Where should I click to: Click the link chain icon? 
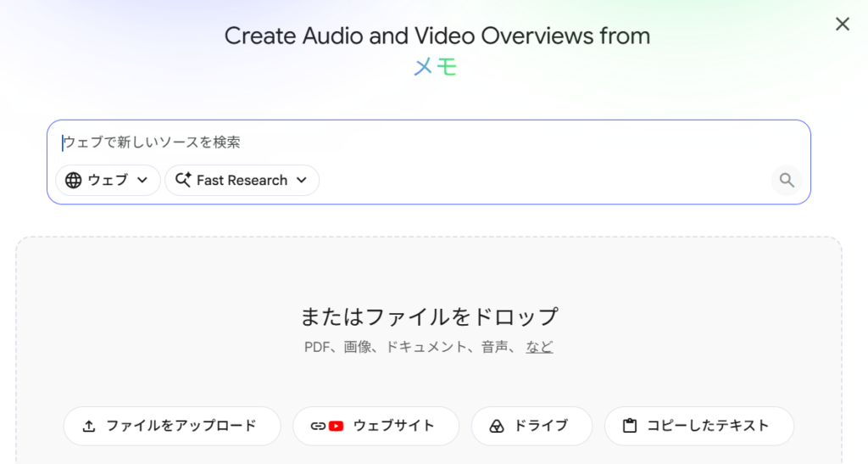(318, 426)
